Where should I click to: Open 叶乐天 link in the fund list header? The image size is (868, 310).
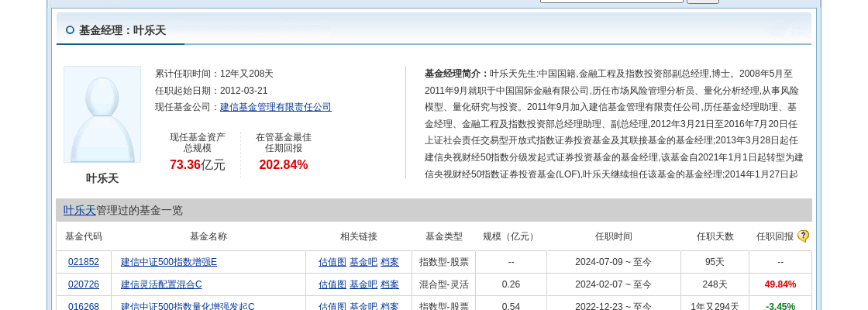click(79, 210)
